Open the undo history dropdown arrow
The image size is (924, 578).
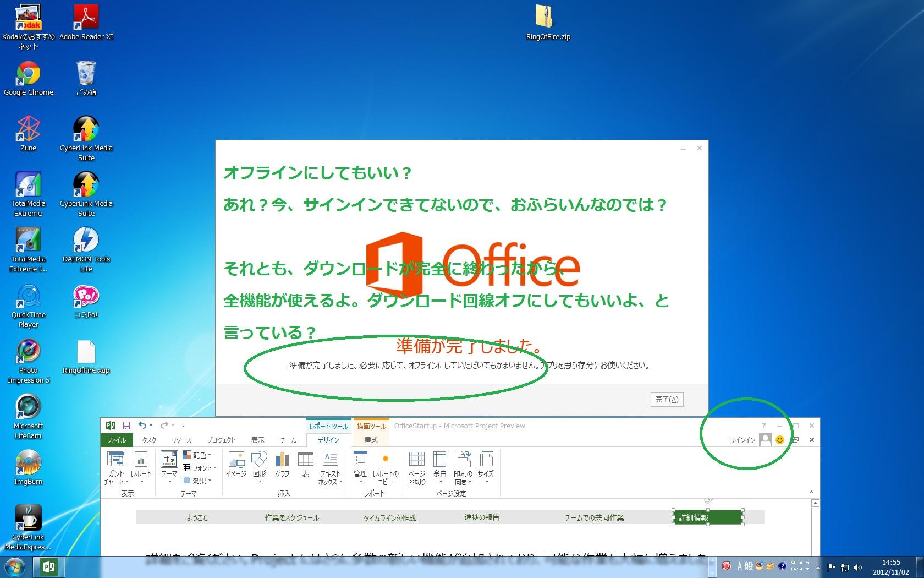[x=151, y=426]
